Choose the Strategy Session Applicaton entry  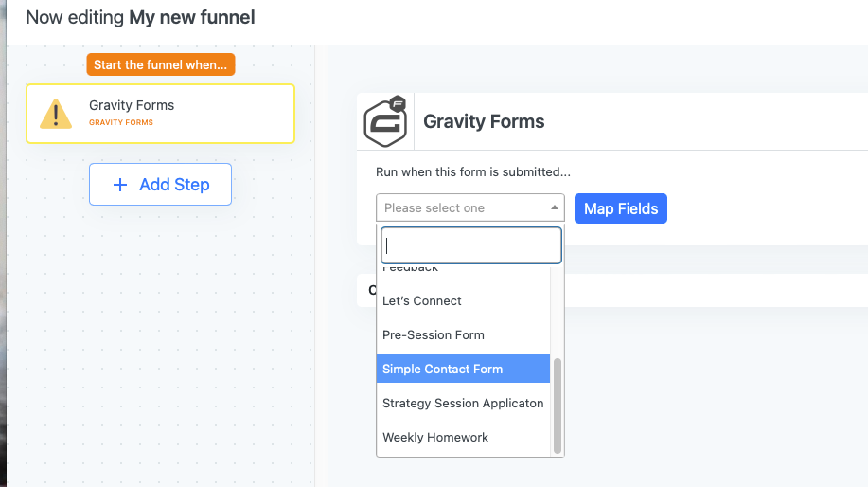click(x=463, y=403)
